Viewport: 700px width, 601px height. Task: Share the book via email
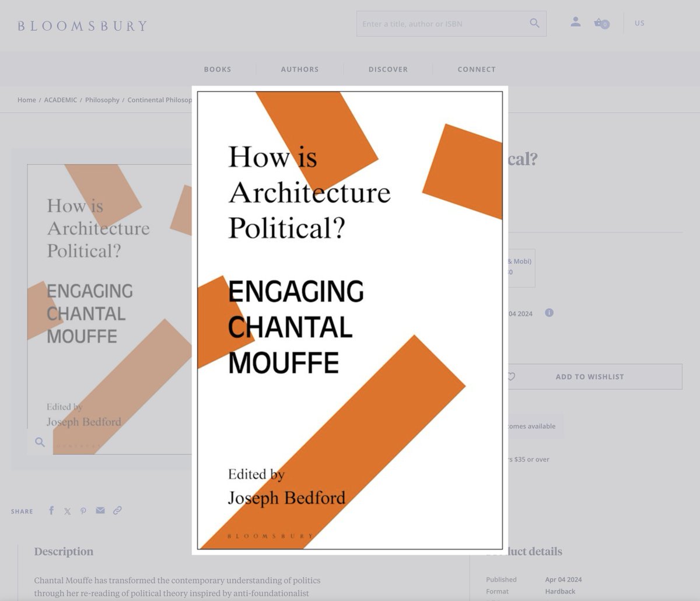(x=100, y=511)
